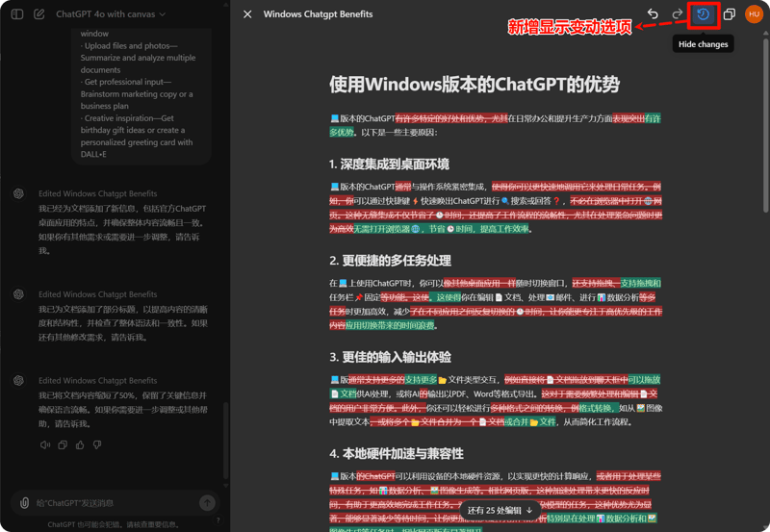770x532 pixels.
Task: Open the HU profile avatar menu
Action: tap(754, 14)
